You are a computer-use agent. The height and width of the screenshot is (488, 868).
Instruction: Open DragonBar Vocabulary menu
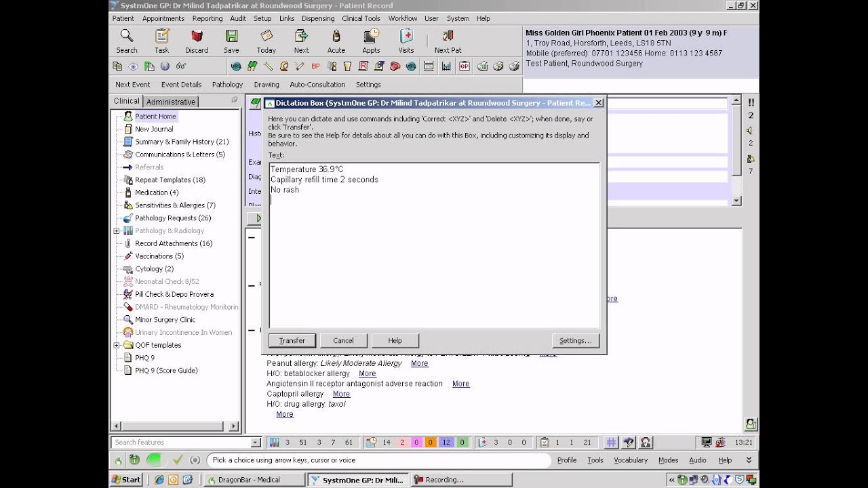click(x=631, y=460)
